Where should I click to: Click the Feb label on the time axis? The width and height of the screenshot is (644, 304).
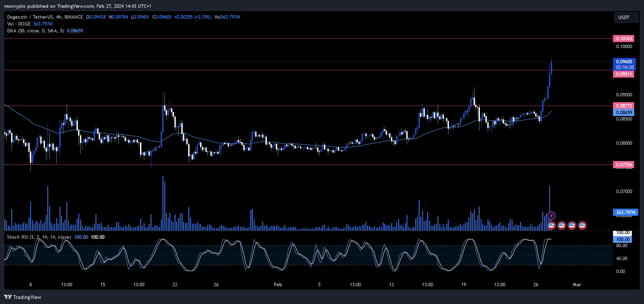(x=278, y=285)
